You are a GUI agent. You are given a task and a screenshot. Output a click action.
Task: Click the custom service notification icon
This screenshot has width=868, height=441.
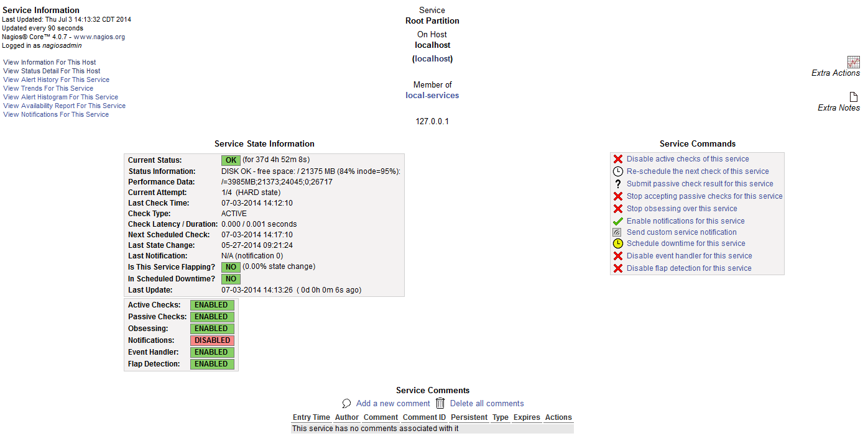[617, 232]
